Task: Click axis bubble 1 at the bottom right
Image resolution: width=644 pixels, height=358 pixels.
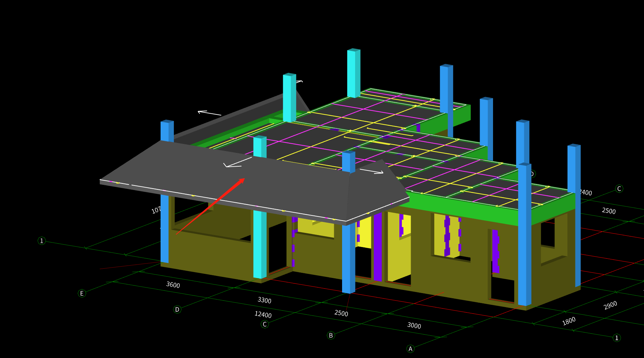Action: coord(617,338)
